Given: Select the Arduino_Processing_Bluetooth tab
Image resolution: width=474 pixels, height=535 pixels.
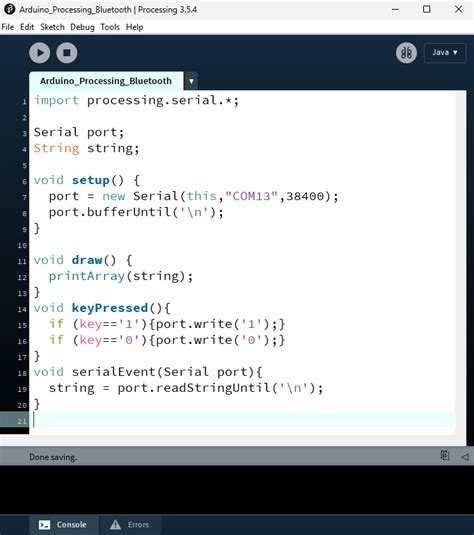Looking at the screenshot, I should tap(106, 81).
